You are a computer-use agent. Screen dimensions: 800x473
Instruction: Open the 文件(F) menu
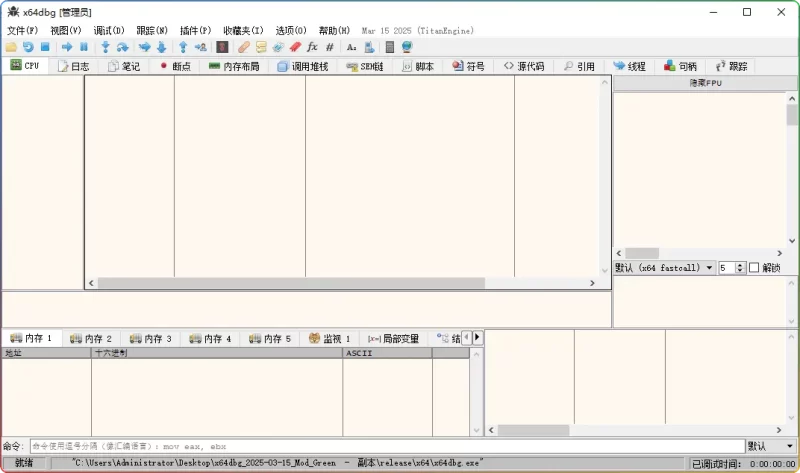tap(22, 31)
